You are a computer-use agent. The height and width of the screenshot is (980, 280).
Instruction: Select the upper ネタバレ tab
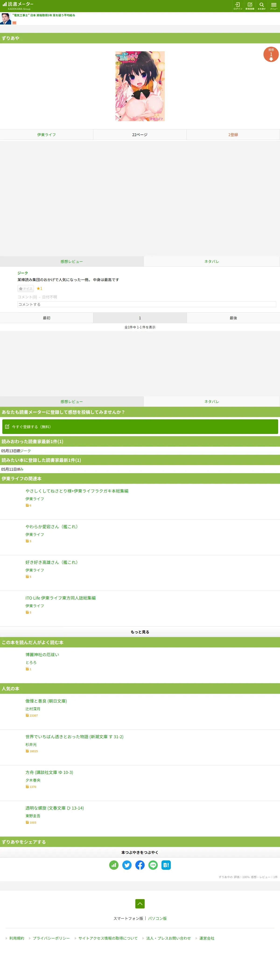(211, 261)
